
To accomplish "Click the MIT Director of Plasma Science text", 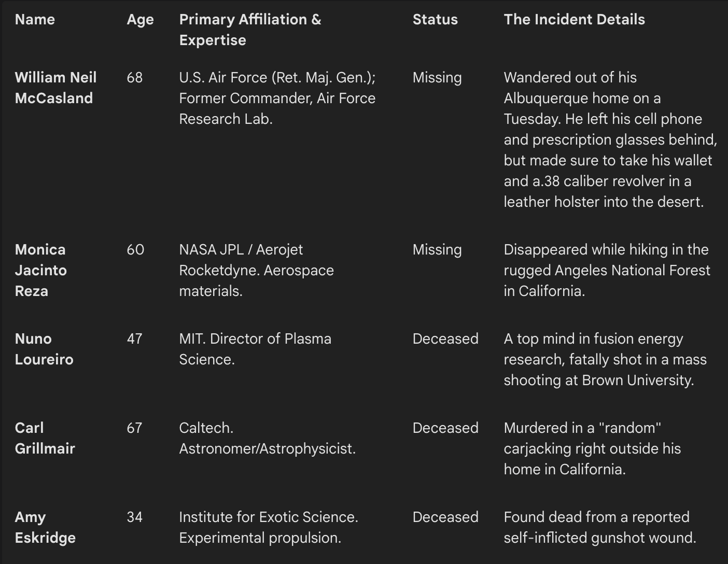I will point(255,349).
